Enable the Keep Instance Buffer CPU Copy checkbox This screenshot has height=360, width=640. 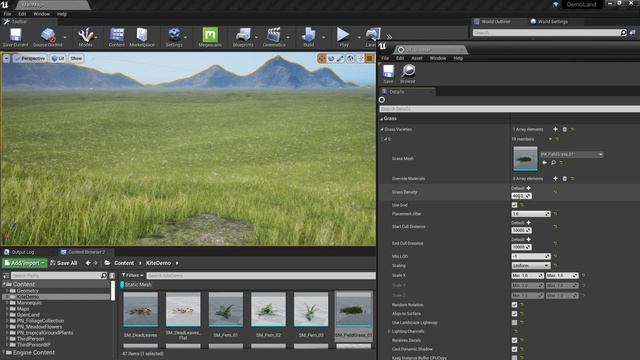pyautogui.click(x=514, y=358)
